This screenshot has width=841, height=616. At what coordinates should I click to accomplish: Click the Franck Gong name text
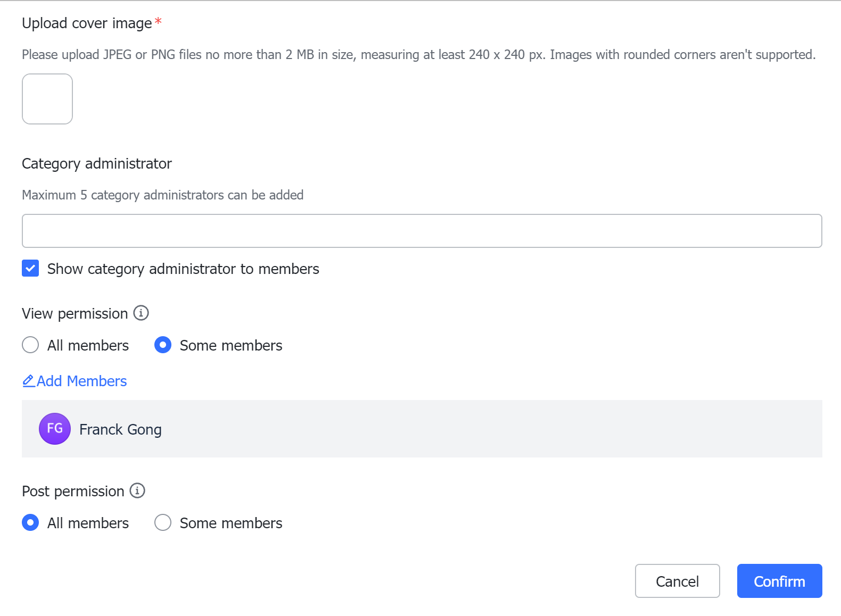(120, 429)
